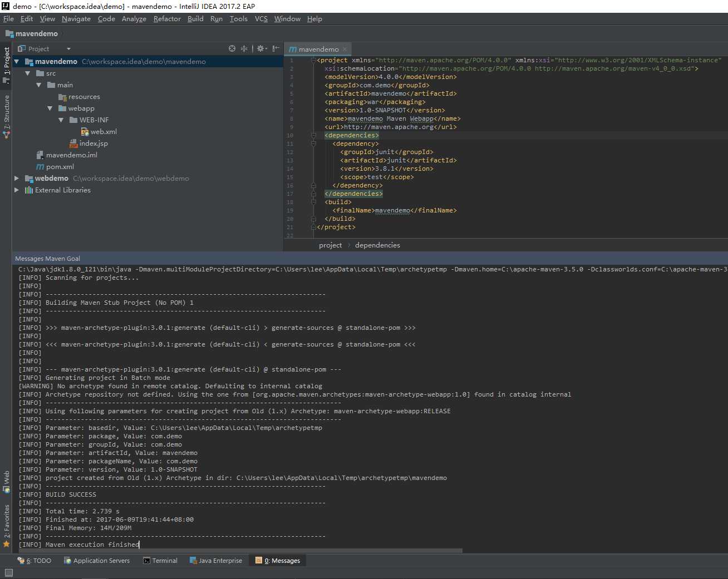Click the 'Maven execution finished' log line
Viewport: 728px width, 579px height.
78,545
